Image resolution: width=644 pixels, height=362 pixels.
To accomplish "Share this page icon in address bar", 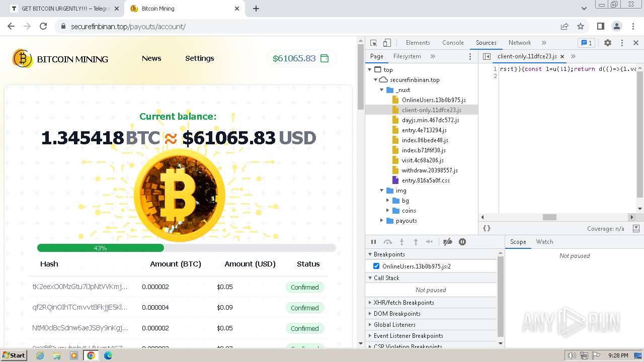I will (565, 27).
